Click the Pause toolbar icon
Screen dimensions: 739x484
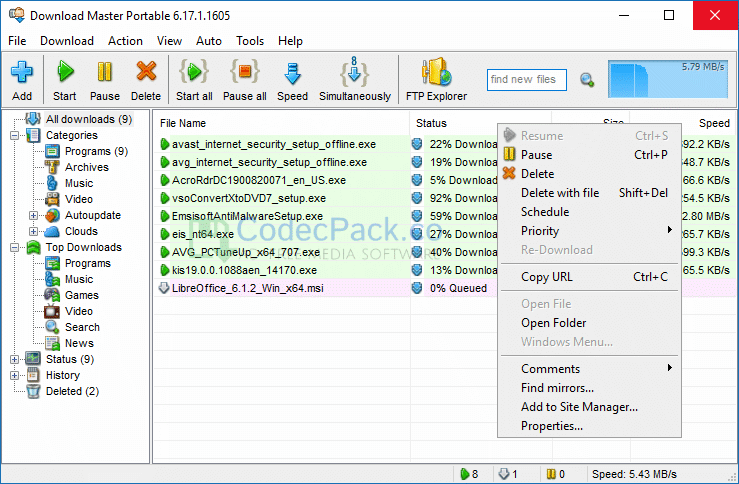pyautogui.click(x=105, y=72)
